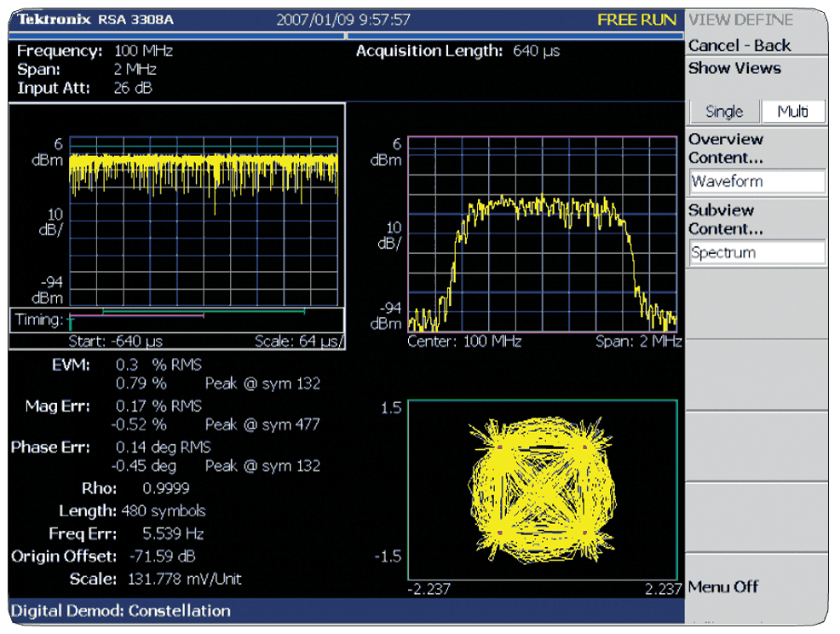Click the magenta timing bar
Viewport: 840px width, 634px height.
[136, 316]
